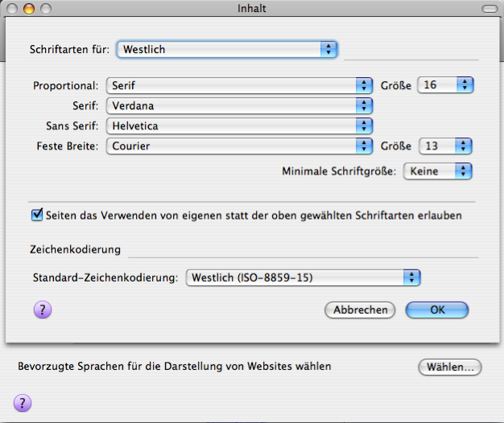Click the Abbrechen button
Screen dimensions: 504x423
(x=360, y=310)
